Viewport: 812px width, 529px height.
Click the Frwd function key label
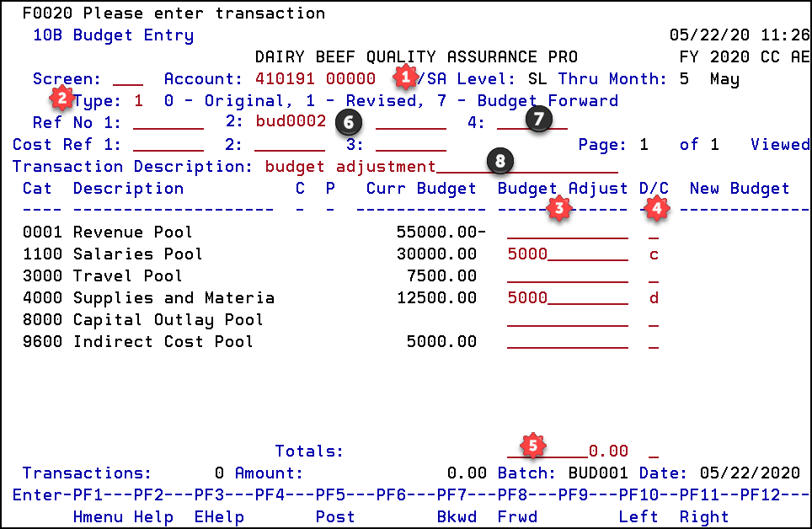517,516
